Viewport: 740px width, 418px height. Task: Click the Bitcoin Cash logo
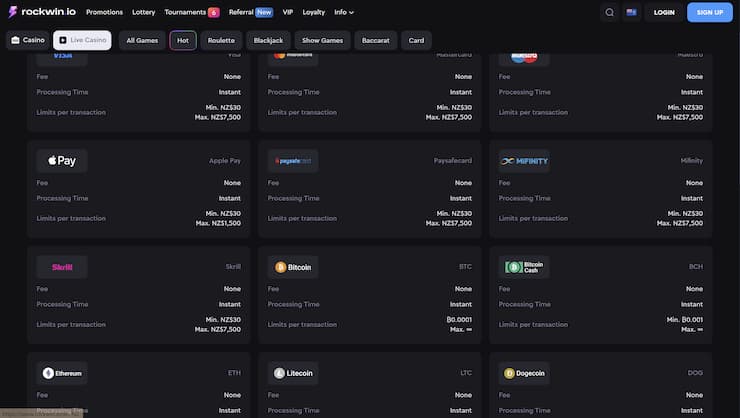tap(524, 267)
